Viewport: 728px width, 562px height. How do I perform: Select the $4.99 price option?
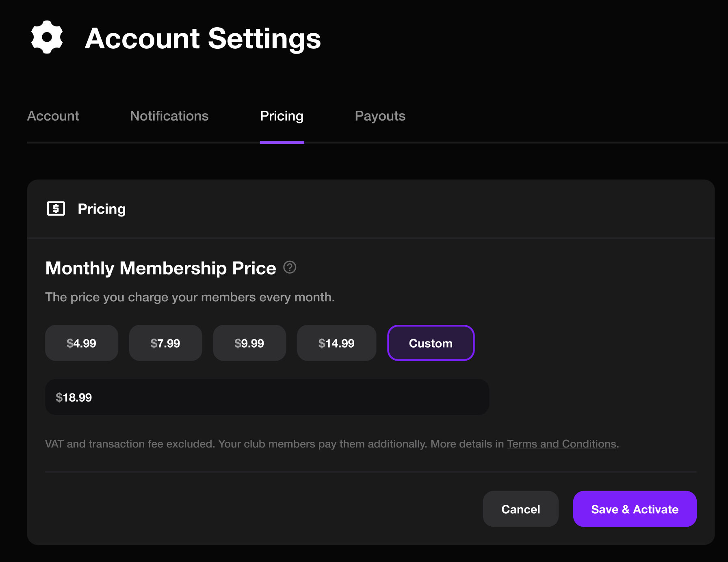click(x=81, y=343)
